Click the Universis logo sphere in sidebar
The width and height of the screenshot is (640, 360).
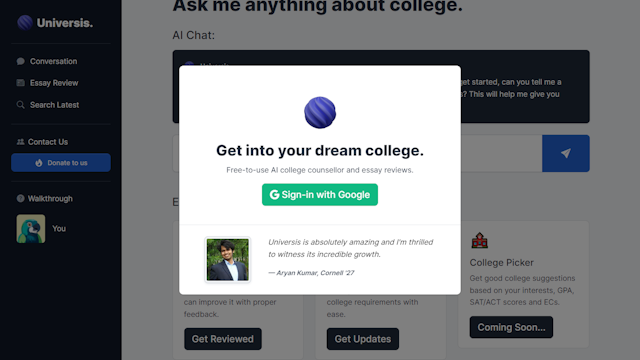(25, 23)
